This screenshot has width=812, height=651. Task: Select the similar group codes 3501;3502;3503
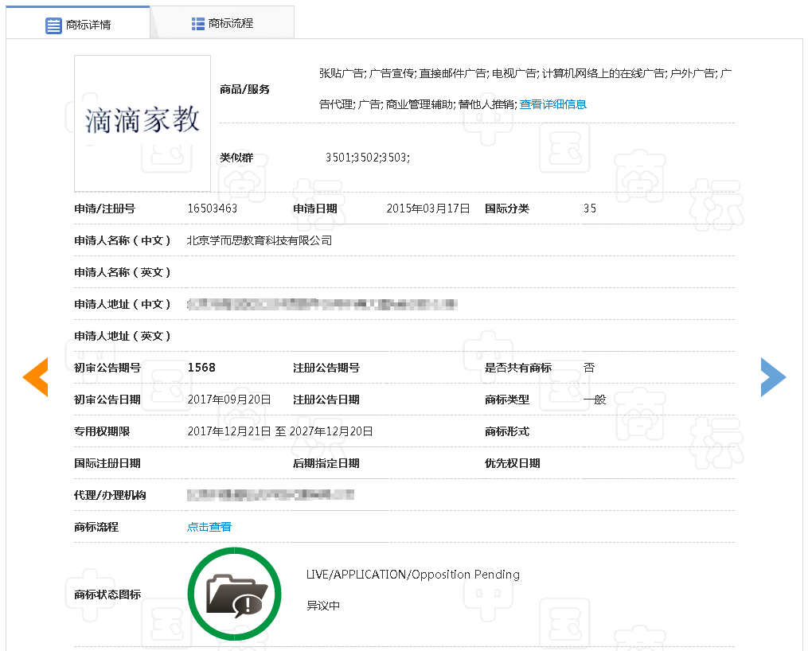(367, 158)
